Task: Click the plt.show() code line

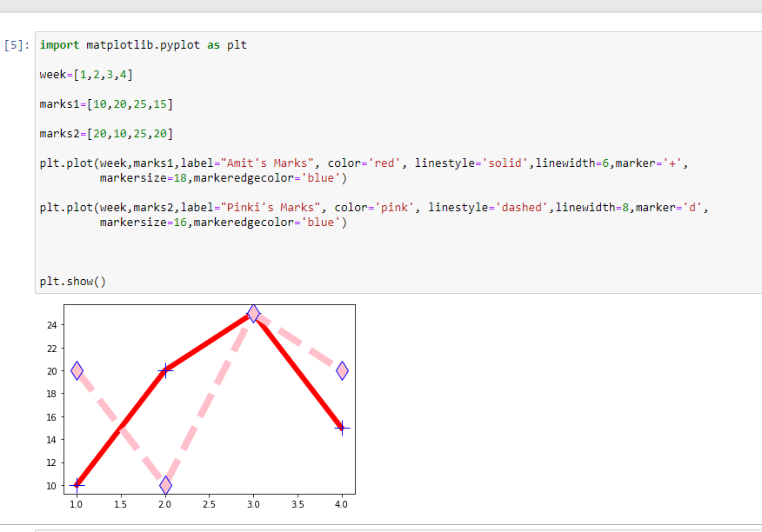Action: tap(73, 282)
